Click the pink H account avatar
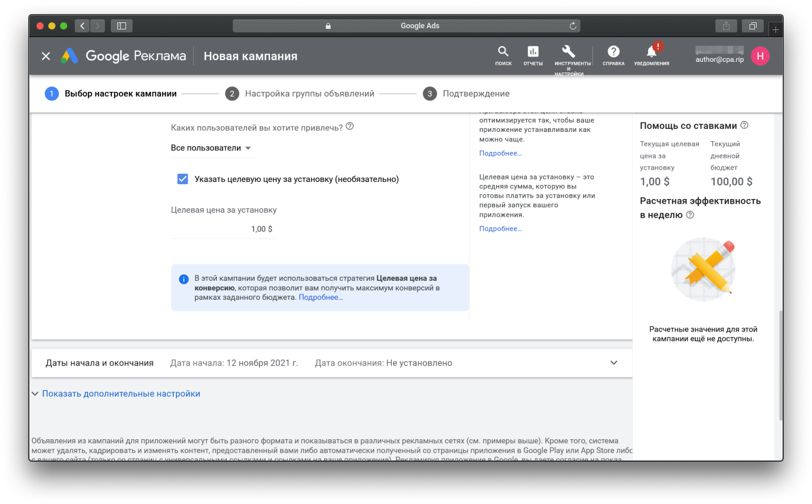Image resolution: width=812 pixels, height=504 pixels. pos(760,56)
